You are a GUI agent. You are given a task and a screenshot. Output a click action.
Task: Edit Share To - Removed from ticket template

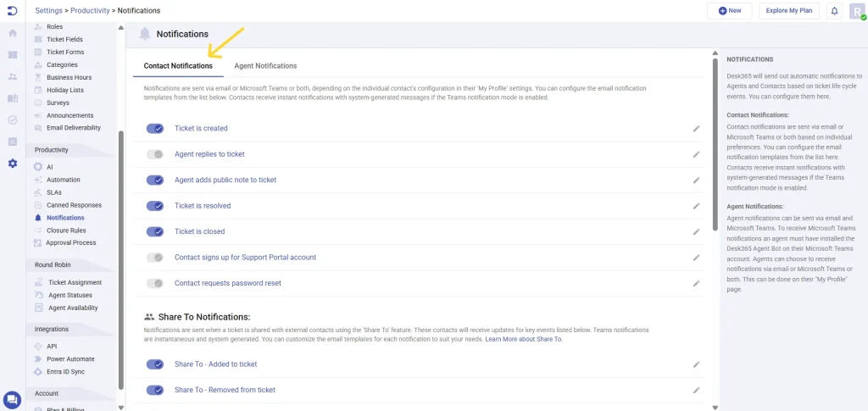point(697,390)
